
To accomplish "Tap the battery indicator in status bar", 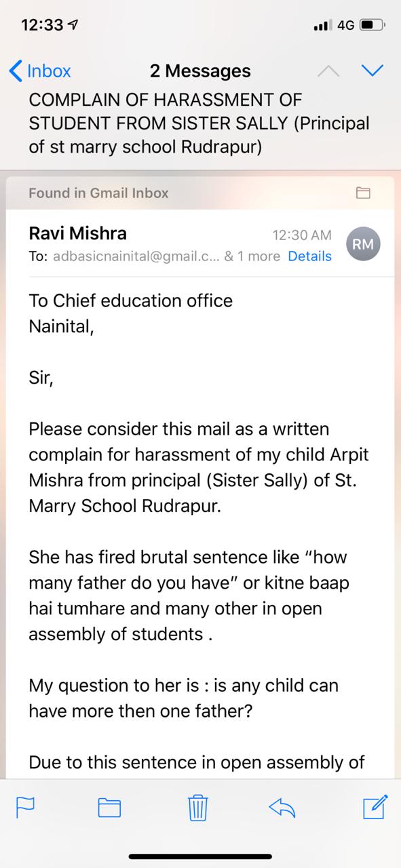I will [x=372, y=26].
